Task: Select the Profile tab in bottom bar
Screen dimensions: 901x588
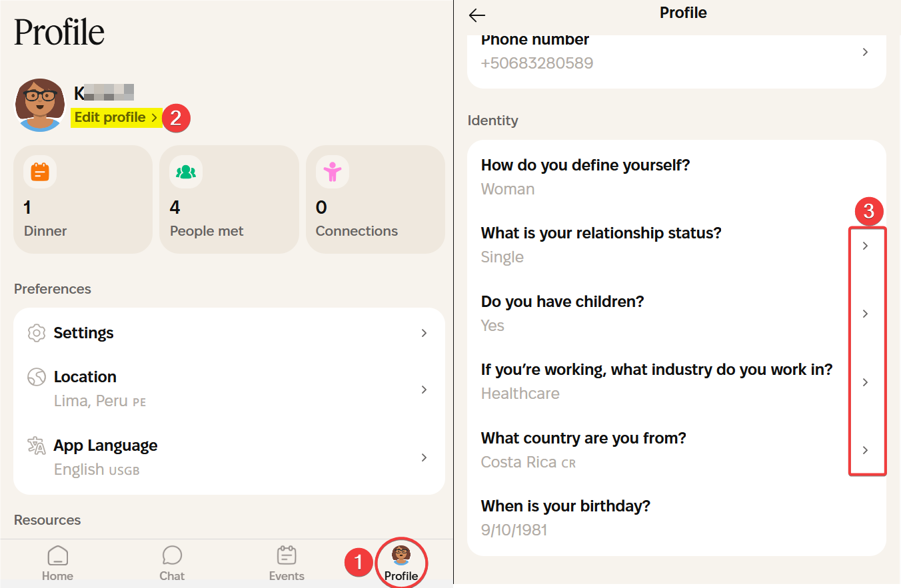Action: pyautogui.click(x=401, y=563)
